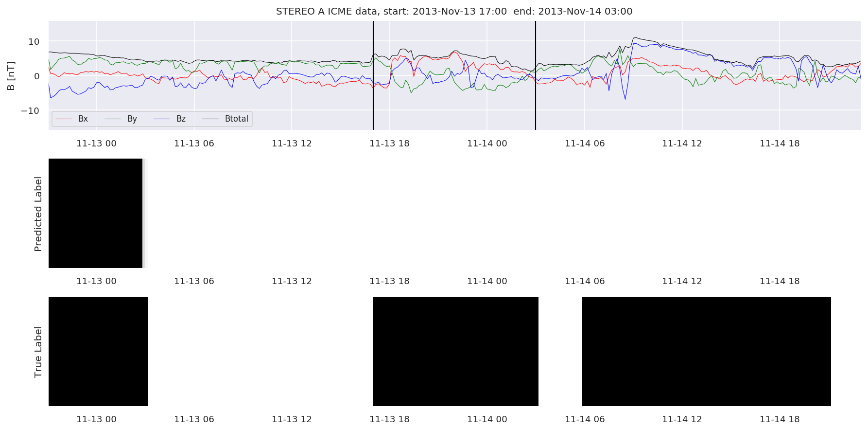This screenshot has height=431, width=868.
Task: Click tick 11-13 18 under the magnetic field plot
Action: pyautogui.click(x=389, y=144)
